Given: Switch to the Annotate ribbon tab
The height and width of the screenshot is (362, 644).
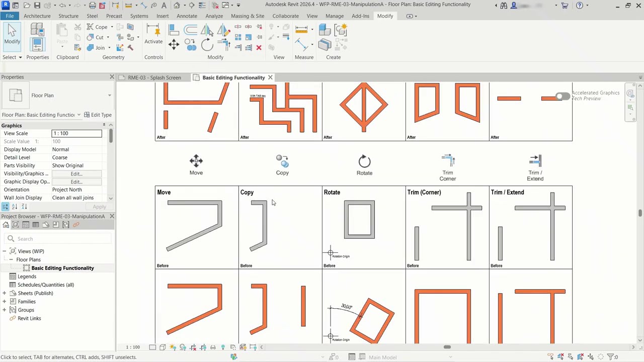Looking at the screenshot, I should (x=187, y=16).
